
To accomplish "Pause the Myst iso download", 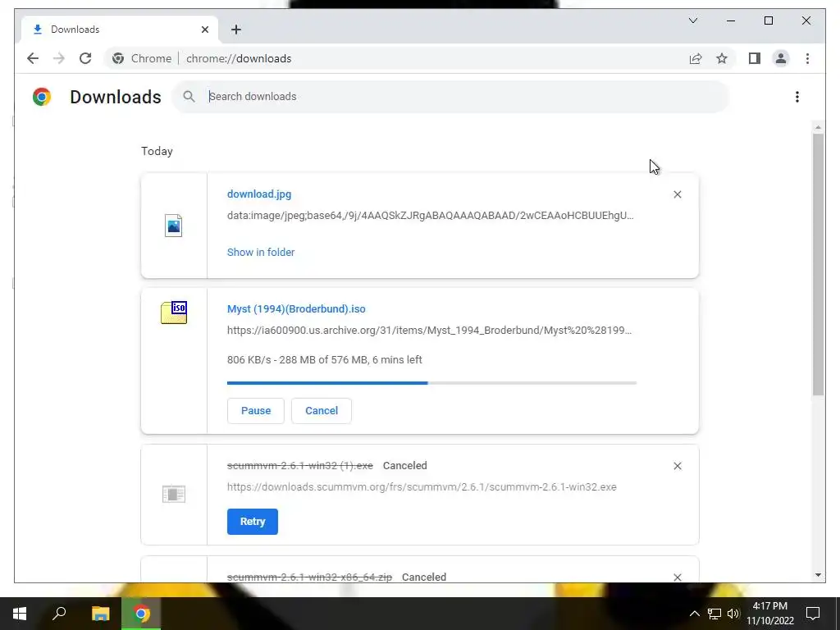I will pyautogui.click(x=256, y=411).
